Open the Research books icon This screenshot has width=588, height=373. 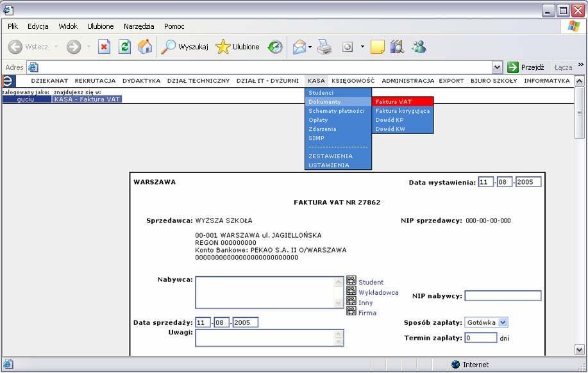pos(397,47)
